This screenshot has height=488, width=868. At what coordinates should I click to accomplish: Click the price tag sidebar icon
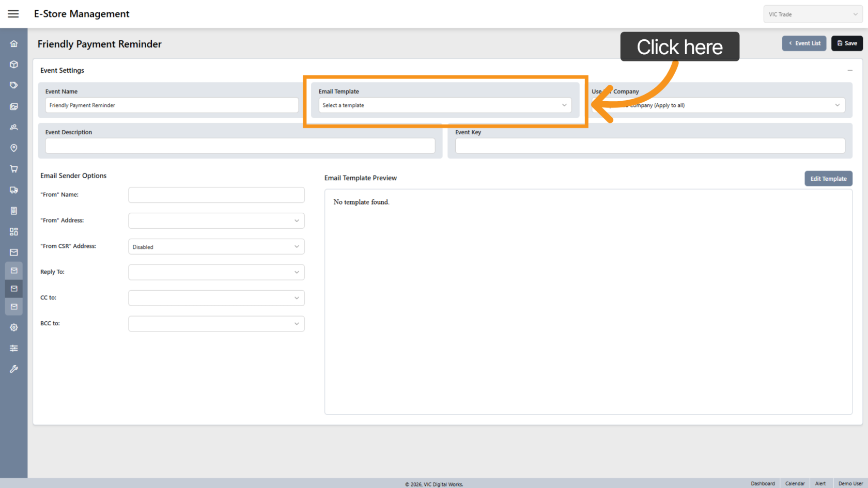14,85
